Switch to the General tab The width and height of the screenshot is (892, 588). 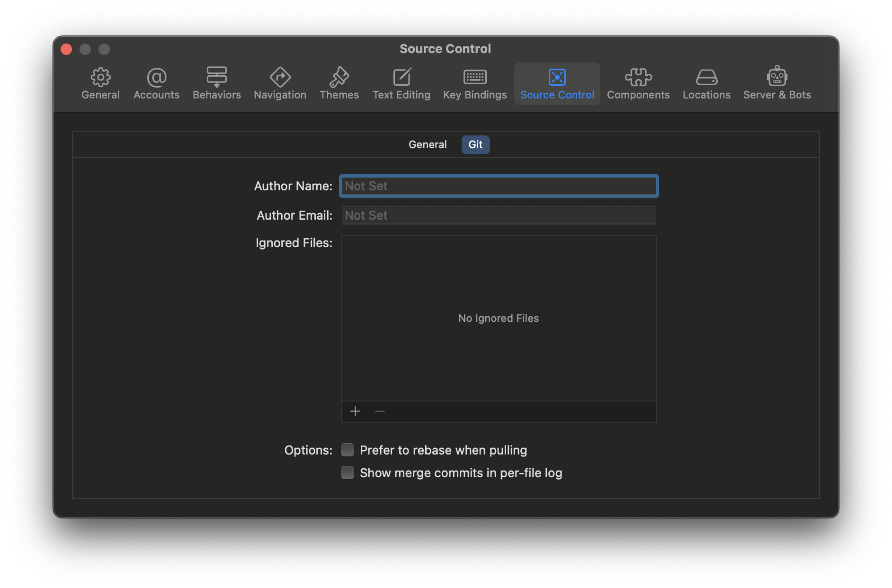(x=428, y=144)
